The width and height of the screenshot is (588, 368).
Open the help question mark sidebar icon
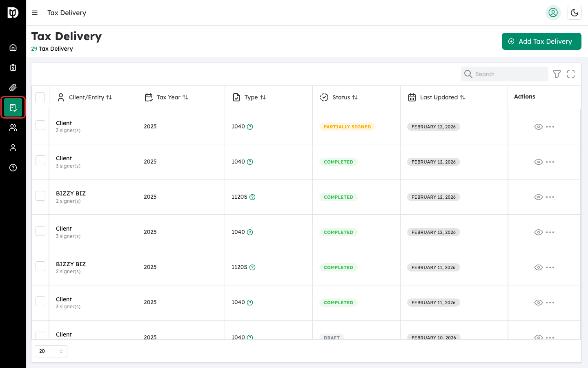point(13,168)
